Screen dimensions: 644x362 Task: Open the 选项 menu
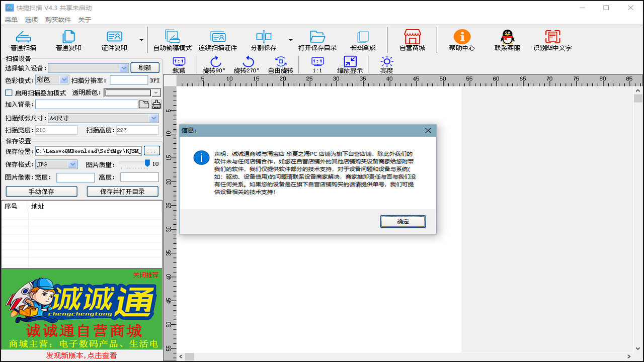[x=31, y=20]
